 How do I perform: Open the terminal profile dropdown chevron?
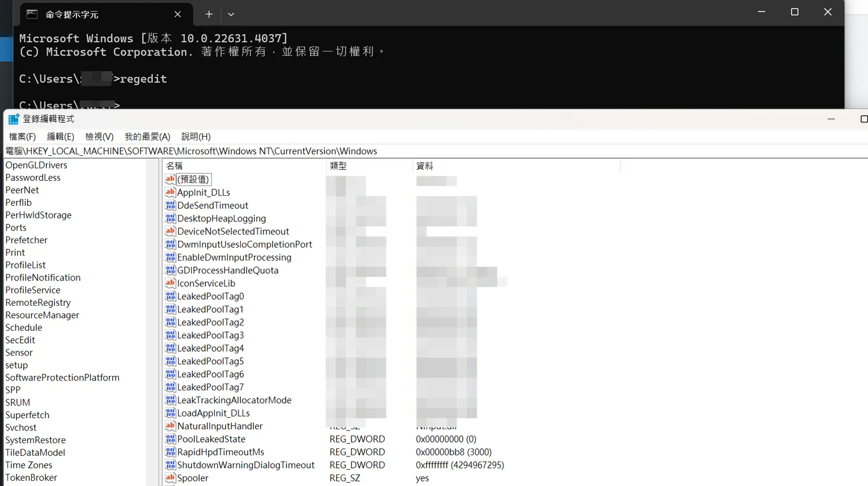tap(231, 14)
